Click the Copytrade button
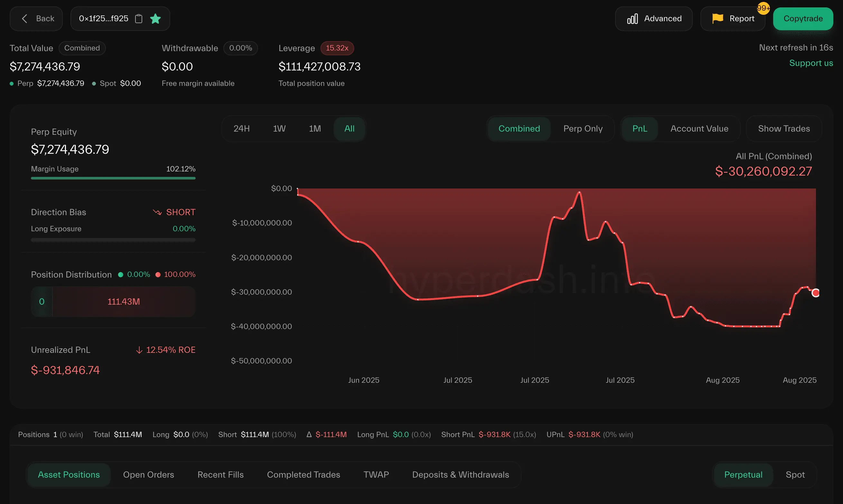This screenshot has width=843, height=504. pyautogui.click(x=803, y=19)
